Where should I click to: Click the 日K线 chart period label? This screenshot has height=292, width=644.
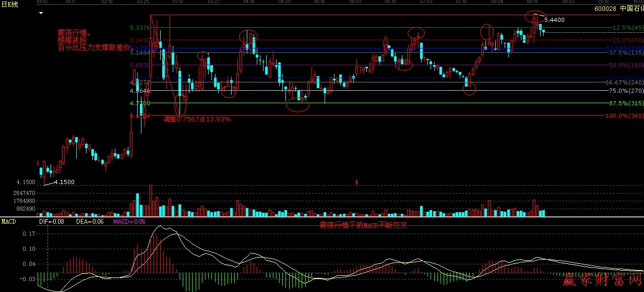(x=10, y=4)
